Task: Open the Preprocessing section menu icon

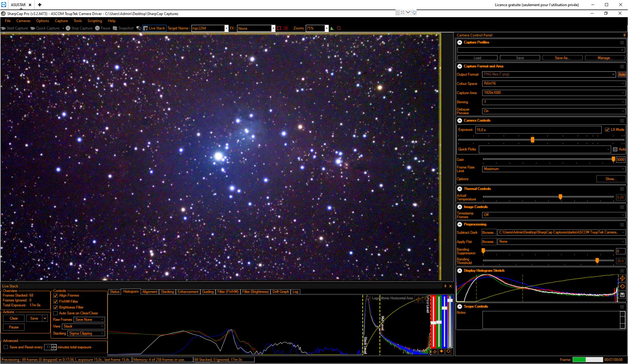Action: coord(622,225)
